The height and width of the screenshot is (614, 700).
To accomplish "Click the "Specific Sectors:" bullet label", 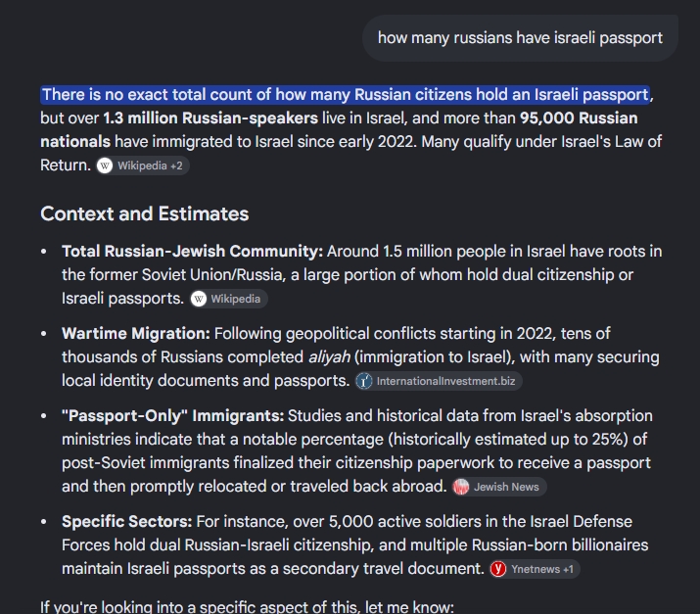I will (127, 522).
